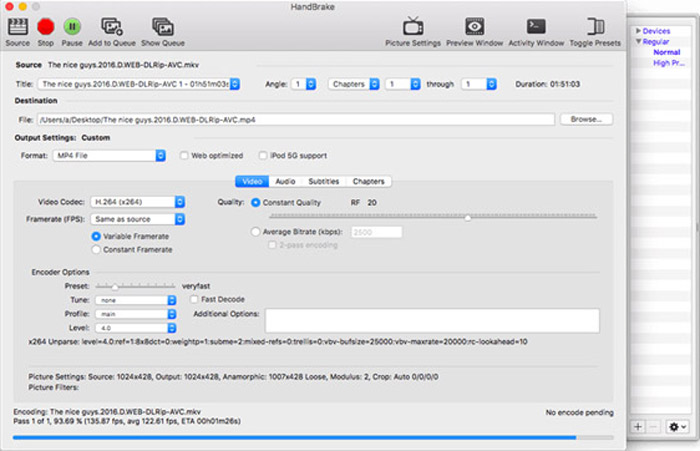Click the 'veryfast' preset label
Image resolution: width=700 pixels, height=451 pixels.
coord(196,286)
